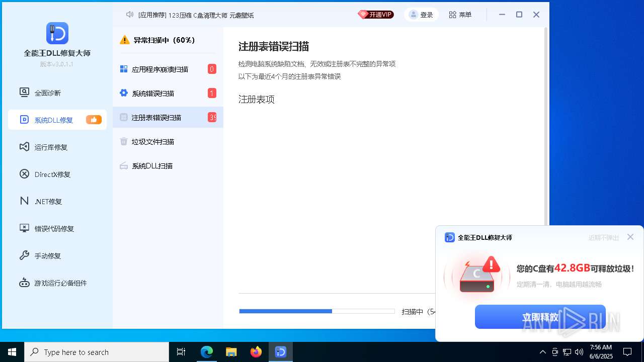Click 近期不弹出 in the popup
Image resolution: width=644 pixels, height=362 pixels.
[604, 238]
